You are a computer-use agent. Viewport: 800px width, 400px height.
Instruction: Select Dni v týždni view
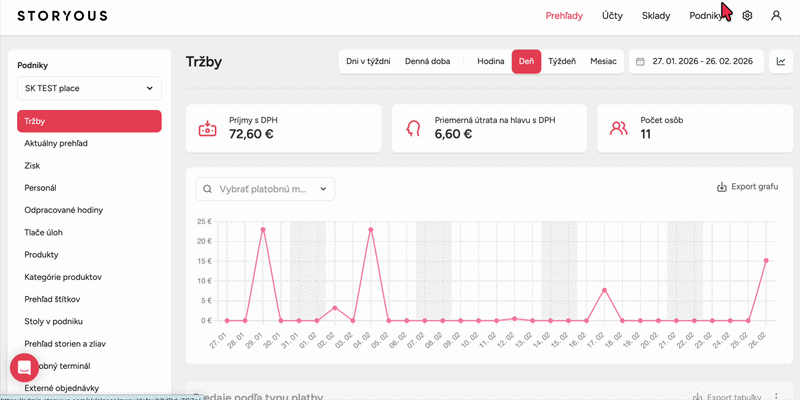click(x=366, y=61)
